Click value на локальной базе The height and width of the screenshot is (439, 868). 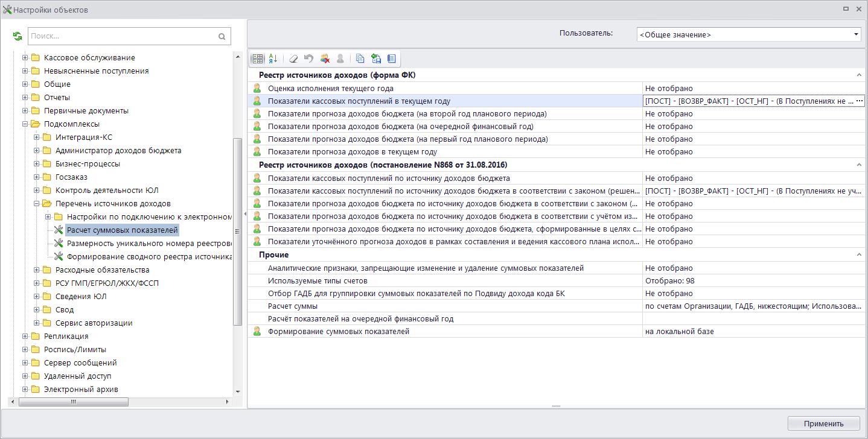tap(679, 332)
